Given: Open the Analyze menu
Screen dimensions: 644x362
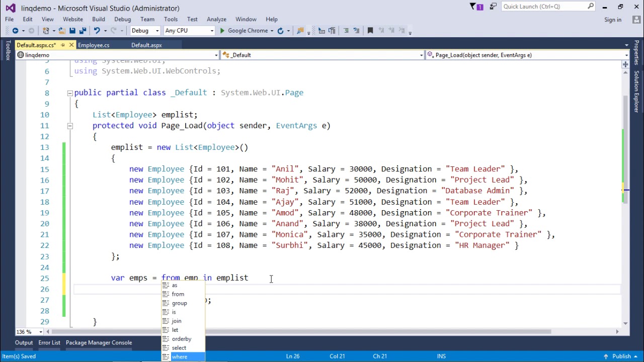Looking at the screenshot, I should pyautogui.click(x=216, y=19).
